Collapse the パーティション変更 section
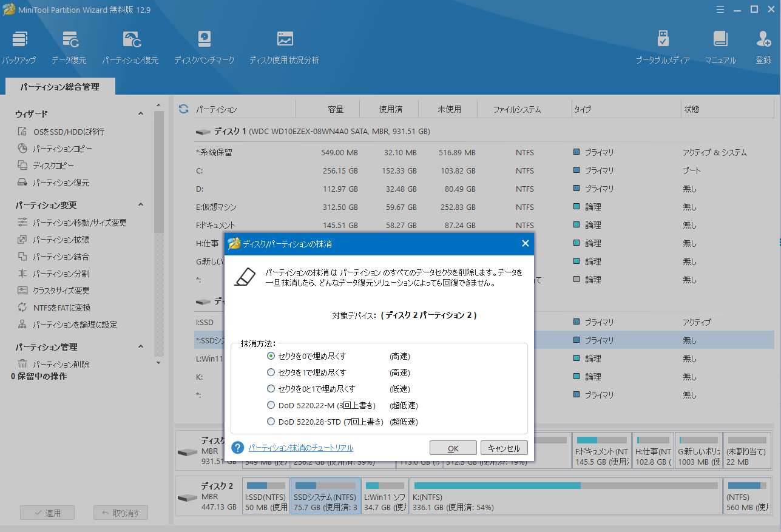 click(141, 205)
